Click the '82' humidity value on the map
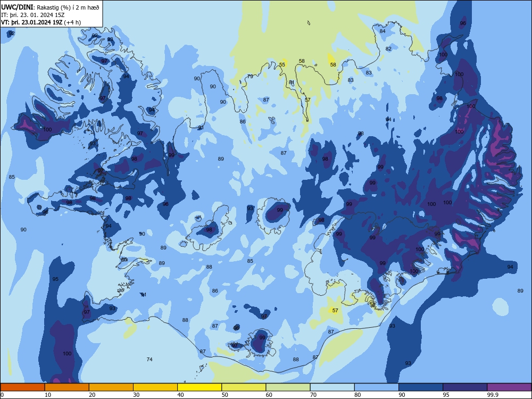 pos(388,48)
